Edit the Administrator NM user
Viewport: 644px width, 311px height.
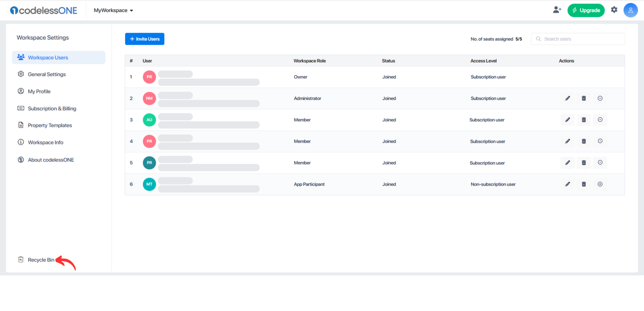[x=568, y=98]
